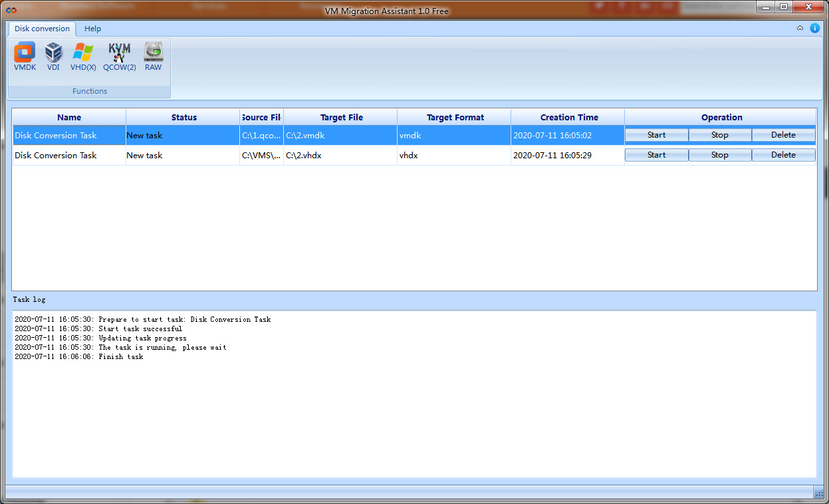829x504 pixels.
Task: Click the app logo in title bar
Action: [11, 11]
